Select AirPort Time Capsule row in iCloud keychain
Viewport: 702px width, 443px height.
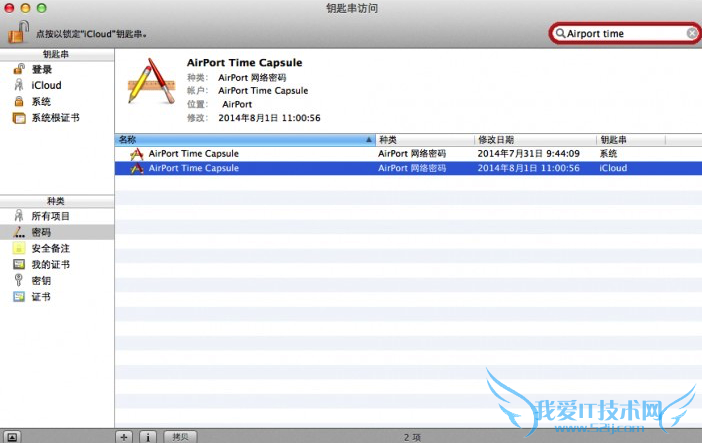click(x=408, y=168)
